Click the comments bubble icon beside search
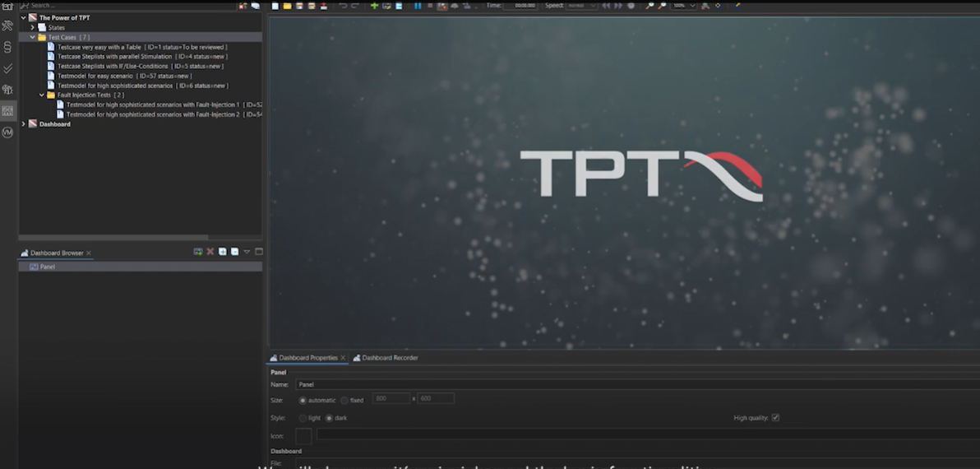This screenshot has width=980, height=469. (255, 6)
